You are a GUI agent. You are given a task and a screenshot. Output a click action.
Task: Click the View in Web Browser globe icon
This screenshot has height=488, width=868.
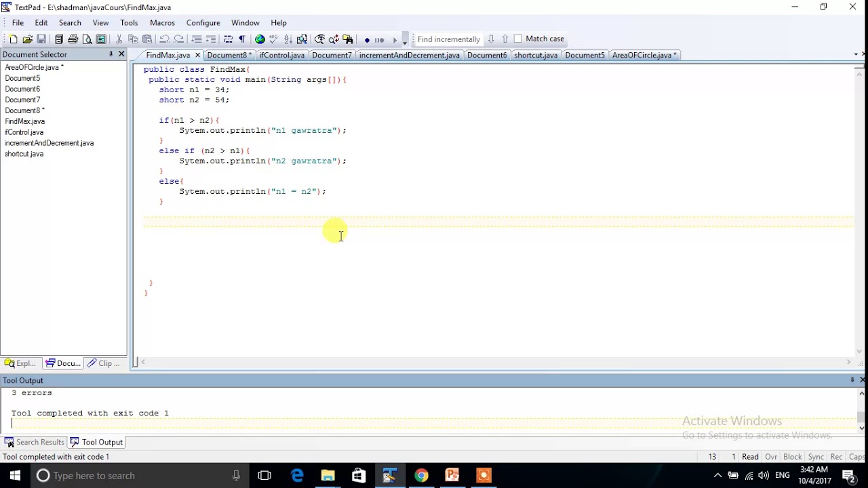click(260, 39)
